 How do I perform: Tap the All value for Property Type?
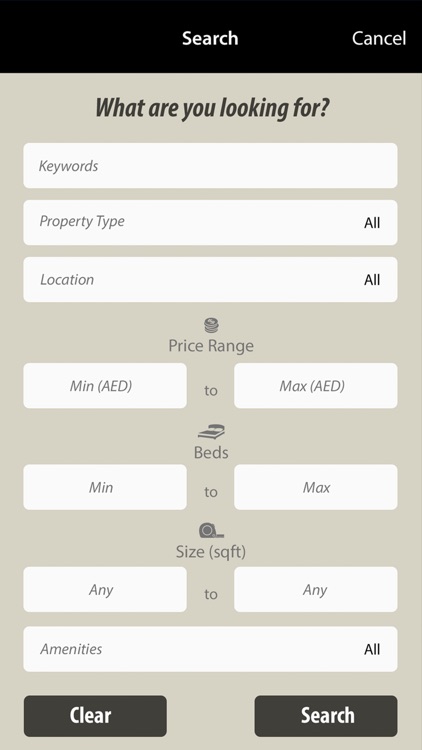click(x=372, y=223)
